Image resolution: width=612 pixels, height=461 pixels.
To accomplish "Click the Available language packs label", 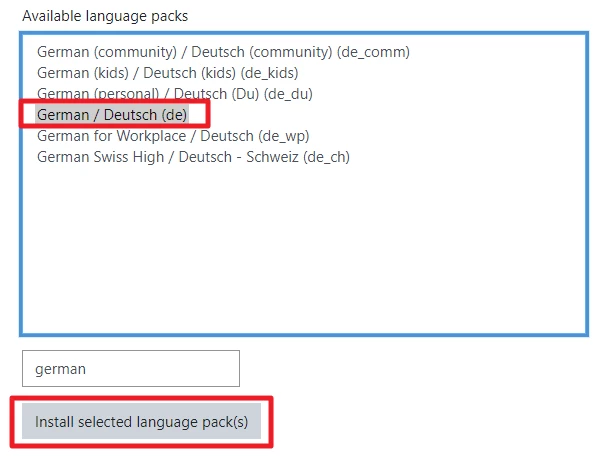I will point(105,16).
